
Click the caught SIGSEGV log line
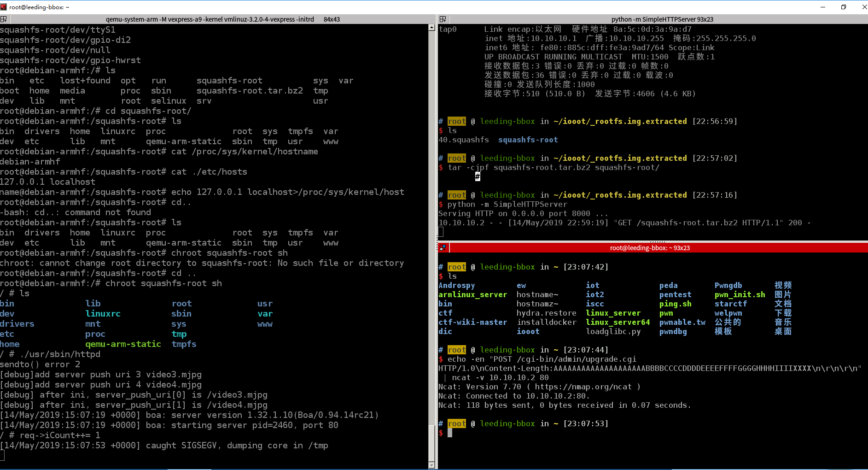(x=164, y=446)
